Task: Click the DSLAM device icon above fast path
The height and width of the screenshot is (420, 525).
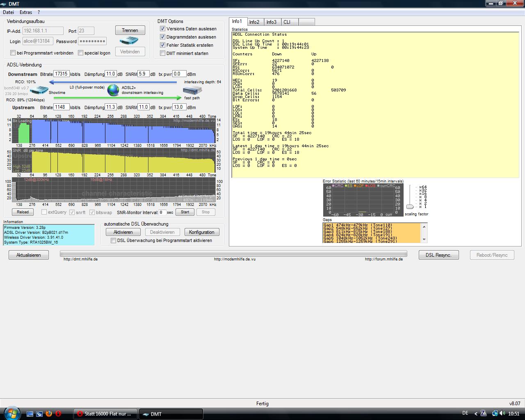Action: coord(192,91)
